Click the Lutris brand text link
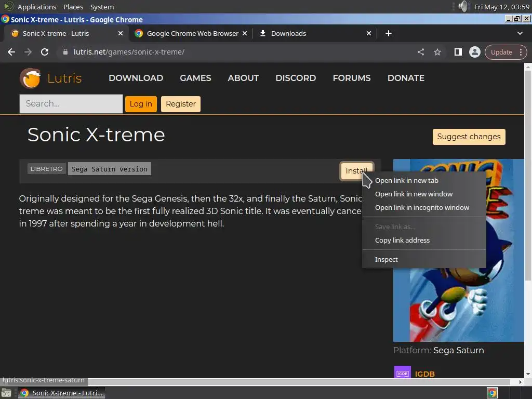532x399 pixels. pyautogui.click(x=64, y=78)
